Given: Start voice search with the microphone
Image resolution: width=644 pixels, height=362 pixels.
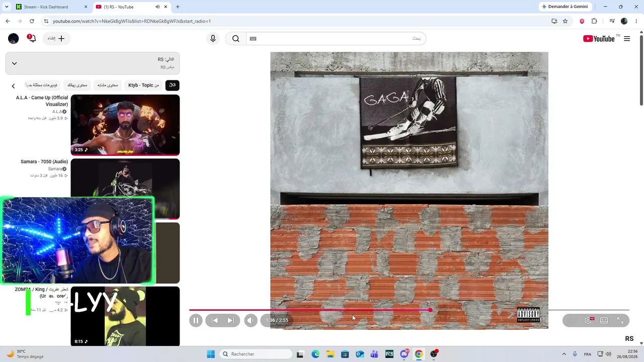Looking at the screenshot, I should pos(213,39).
